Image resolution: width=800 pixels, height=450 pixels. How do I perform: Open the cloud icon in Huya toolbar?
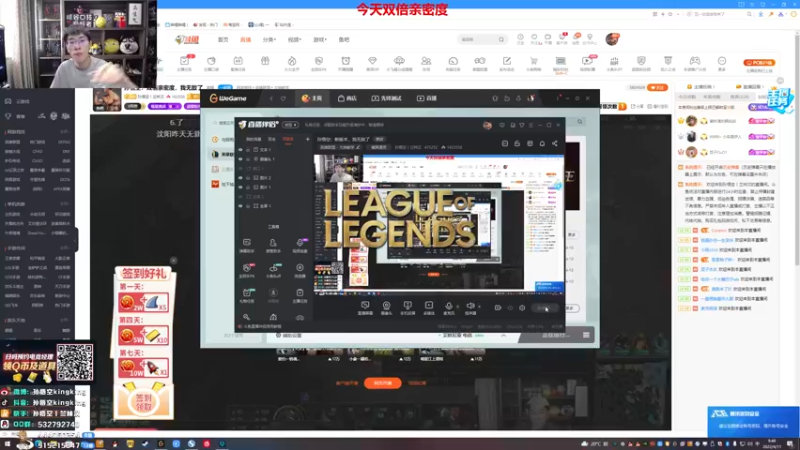(x=399, y=61)
